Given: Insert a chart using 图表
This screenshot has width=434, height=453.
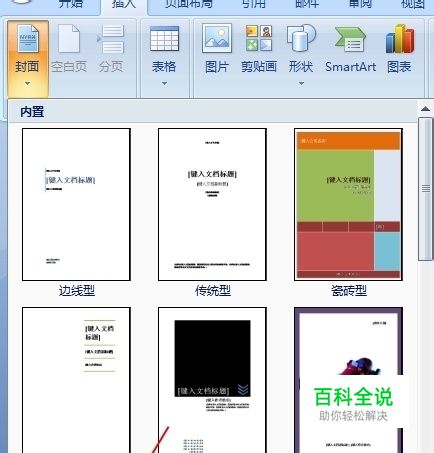Looking at the screenshot, I should click(x=399, y=48).
